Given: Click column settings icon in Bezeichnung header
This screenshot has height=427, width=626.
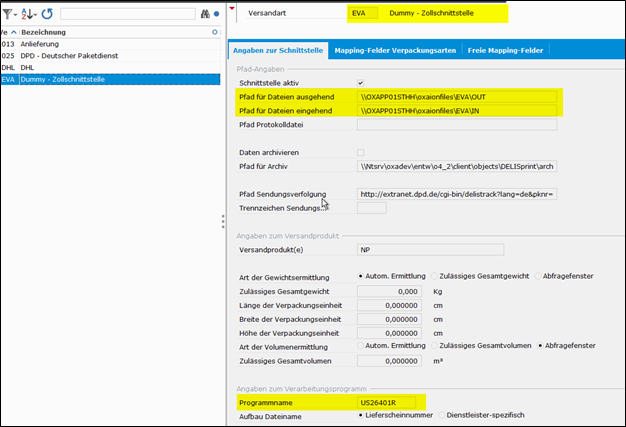Looking at the screenshot, I should pyautogui.click(x=214, y=32).
